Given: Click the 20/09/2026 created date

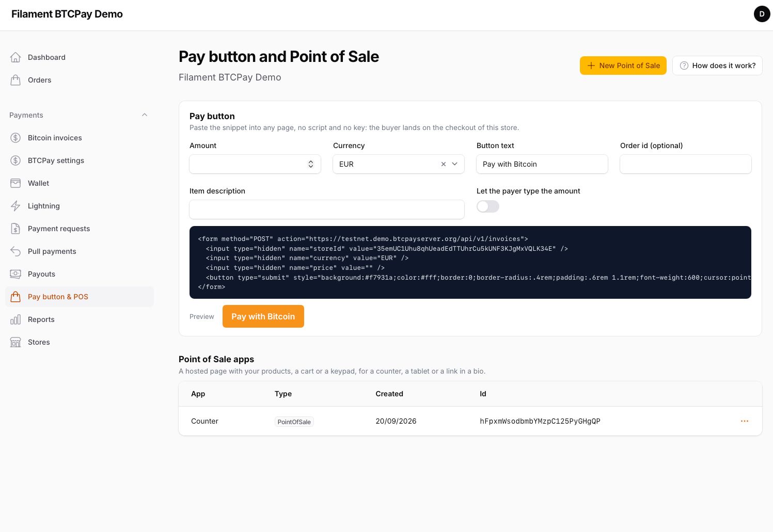Looking at the screenshot, I should [x=396, y=421].
